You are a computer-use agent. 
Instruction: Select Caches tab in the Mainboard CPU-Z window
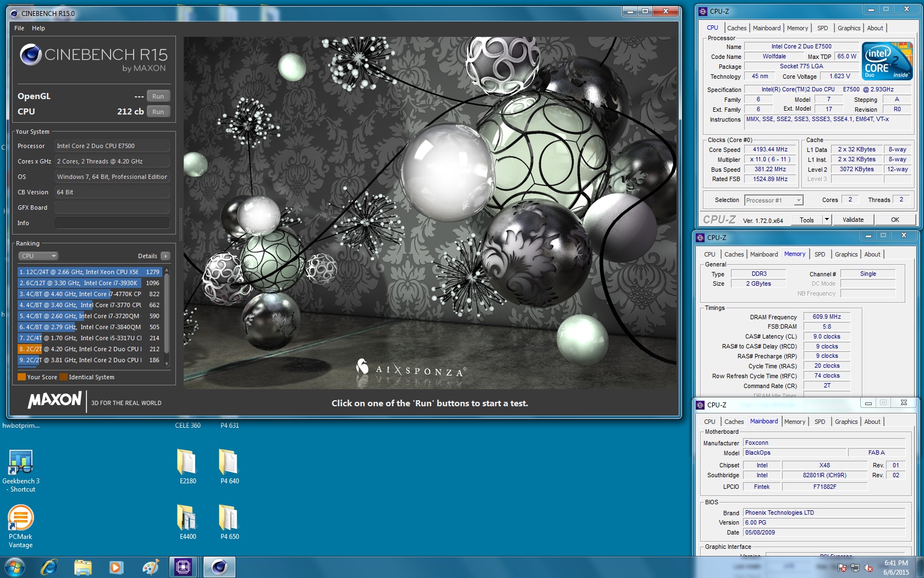click(x=734, y=422)
